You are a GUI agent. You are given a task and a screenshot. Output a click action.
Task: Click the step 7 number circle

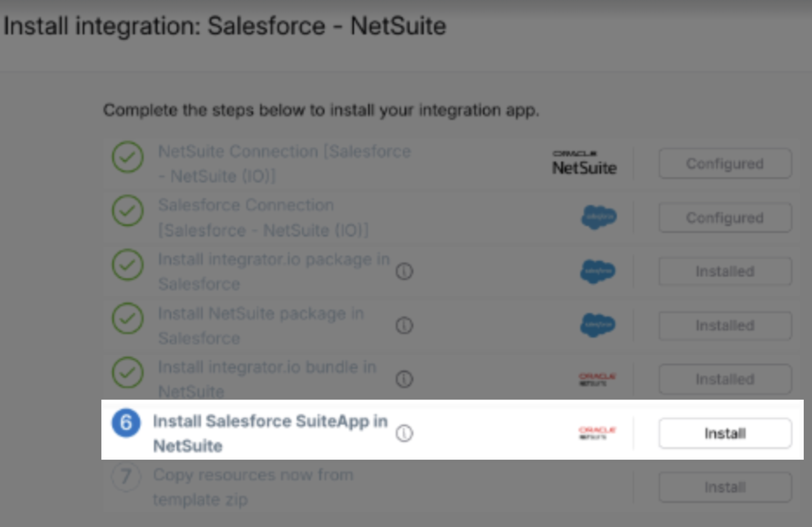point(126,477)
